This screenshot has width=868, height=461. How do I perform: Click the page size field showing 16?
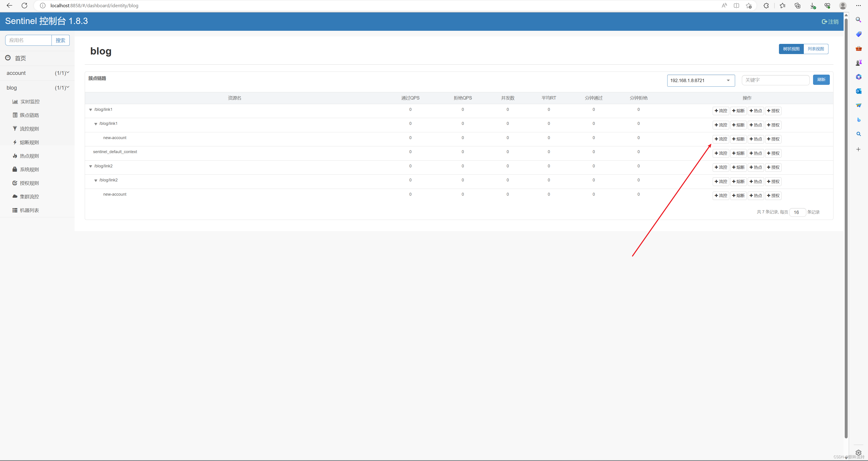(x=797, y=212)
